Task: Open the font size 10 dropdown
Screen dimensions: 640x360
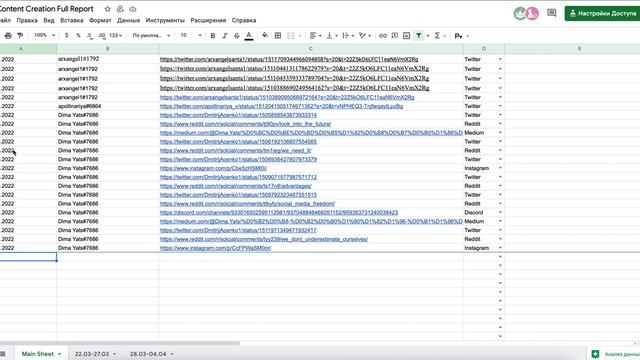Action: click(x=191, y=36)
